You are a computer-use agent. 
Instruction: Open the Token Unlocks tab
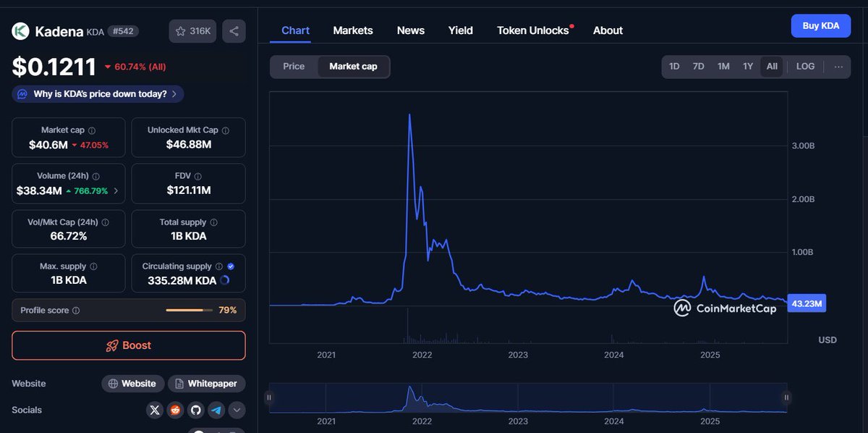coord(533,30)
